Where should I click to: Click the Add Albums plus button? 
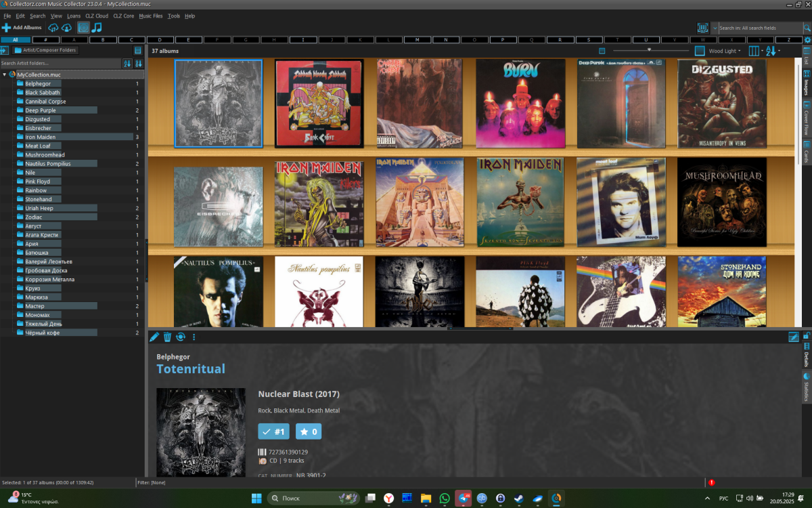pos(22,28)
